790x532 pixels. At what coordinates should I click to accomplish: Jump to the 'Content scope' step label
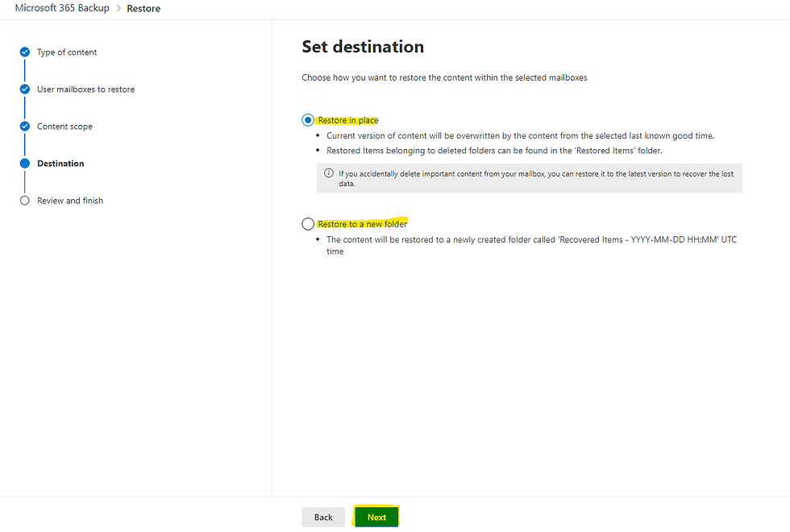[64, 127]
